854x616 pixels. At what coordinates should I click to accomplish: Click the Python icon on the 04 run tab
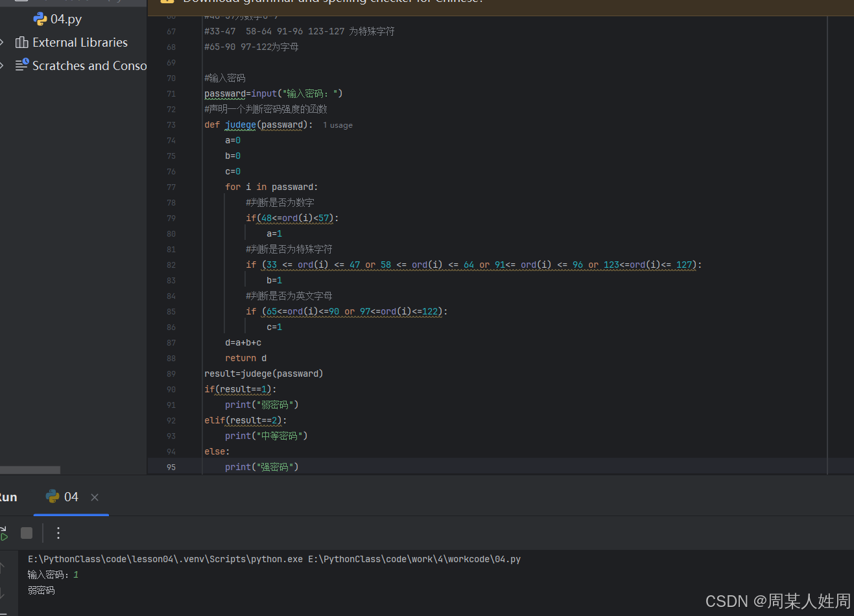click(53, 497)
